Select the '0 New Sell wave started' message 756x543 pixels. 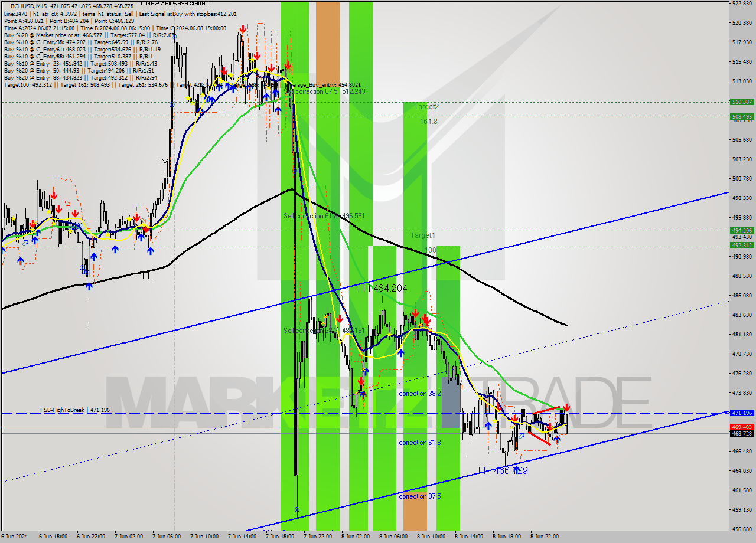174,3
